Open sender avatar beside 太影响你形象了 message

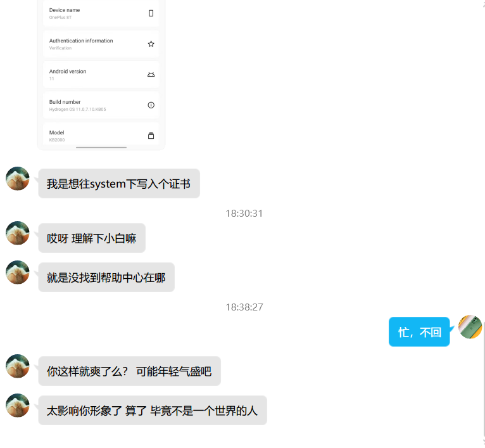(x=18, y=406)
